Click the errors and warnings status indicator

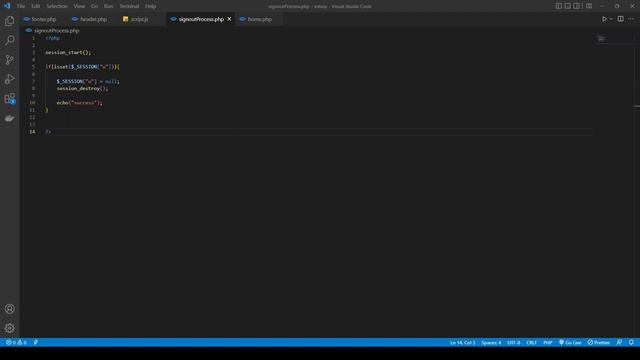[16, 342]
